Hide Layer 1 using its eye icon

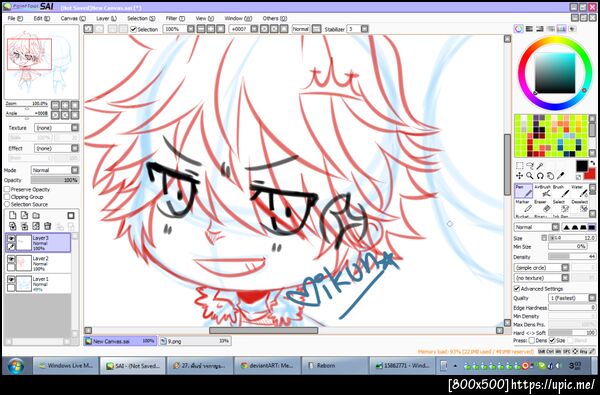click(x=11, y=279)
